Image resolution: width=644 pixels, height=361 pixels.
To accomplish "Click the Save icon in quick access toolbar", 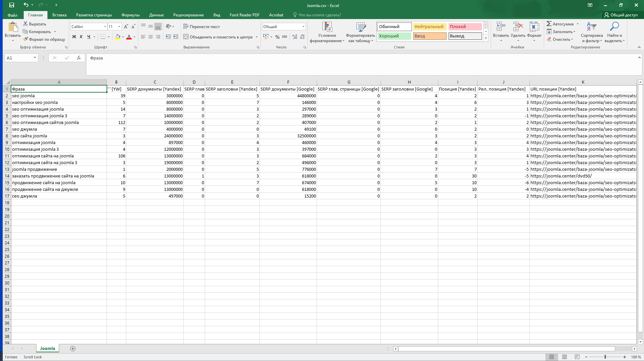I will (x=11, y=5).
